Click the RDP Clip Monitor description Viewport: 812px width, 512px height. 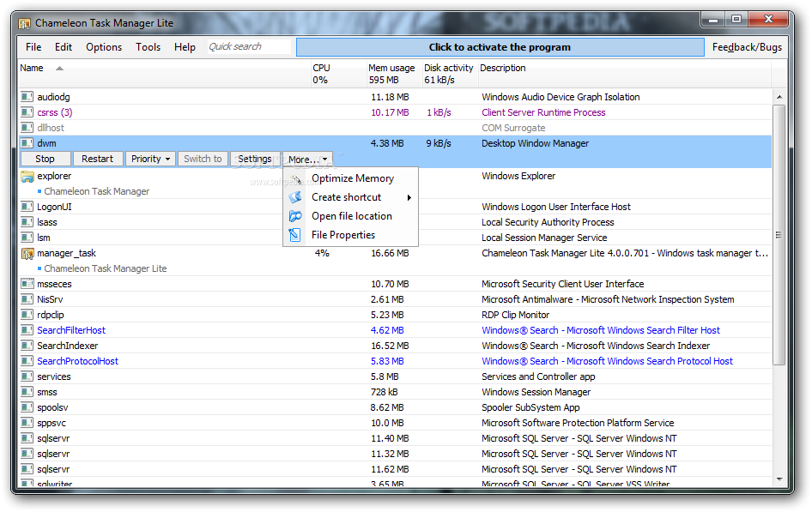click(x=515, y=315)
